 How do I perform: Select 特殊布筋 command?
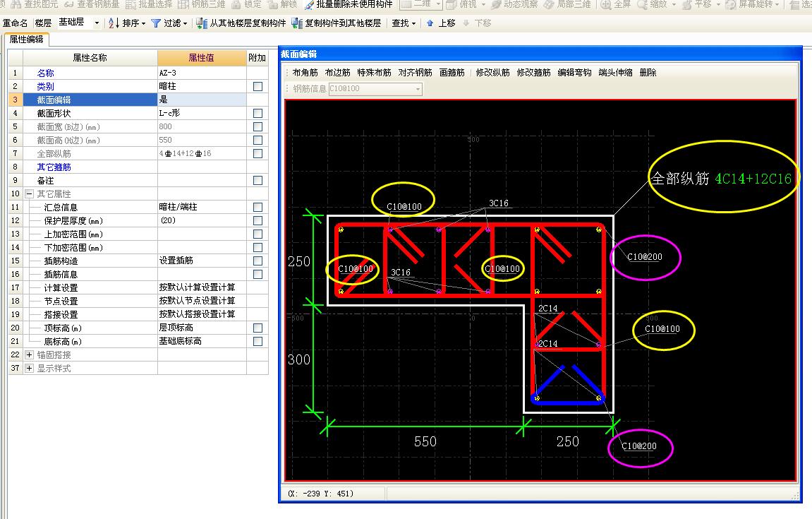(x=375, y=73)
